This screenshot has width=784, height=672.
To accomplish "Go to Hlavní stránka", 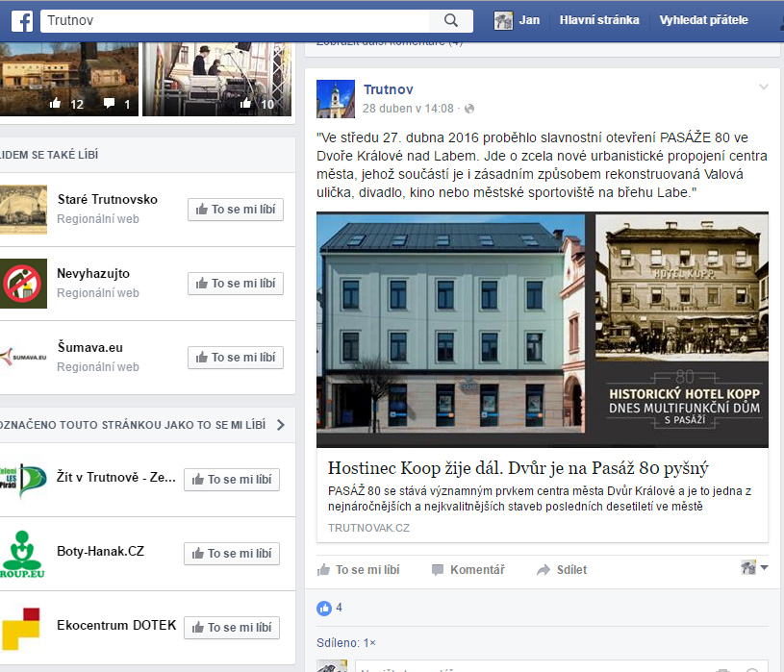I will pos(598,20).
